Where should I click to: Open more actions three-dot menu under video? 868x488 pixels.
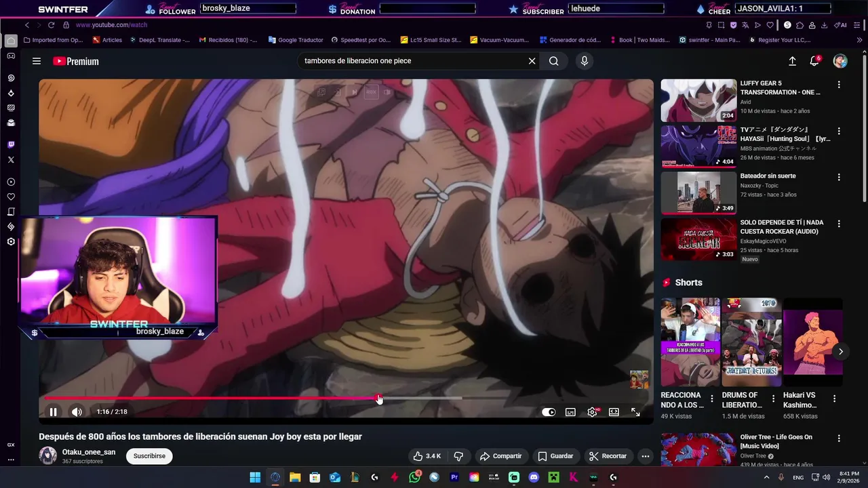point(646,456)
